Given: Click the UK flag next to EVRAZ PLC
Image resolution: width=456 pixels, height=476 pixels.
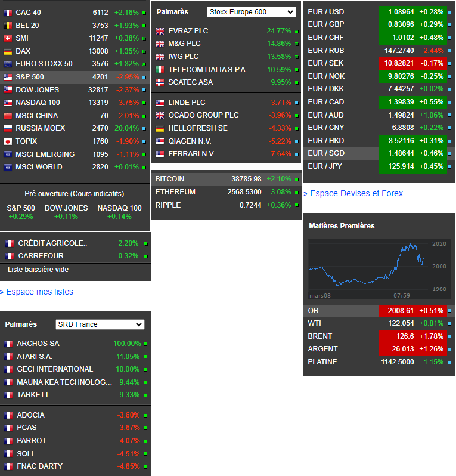Looking at the screenshot, I should pyautogui.click(x=160, y=31).
